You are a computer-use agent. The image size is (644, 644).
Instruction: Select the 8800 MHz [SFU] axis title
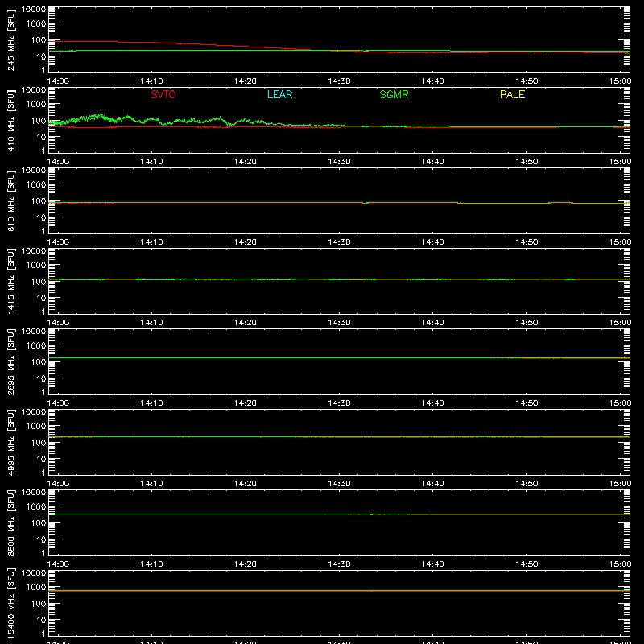pos(10,522)
